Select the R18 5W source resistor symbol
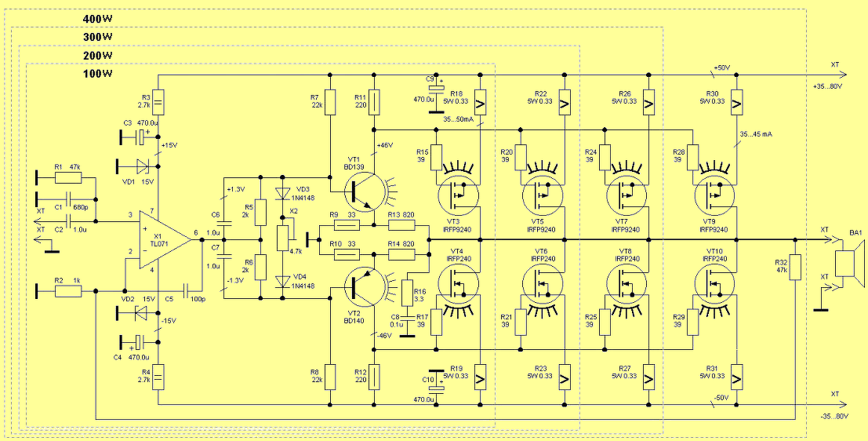This screenshot has width=868, height=441. tap(480, 102)
